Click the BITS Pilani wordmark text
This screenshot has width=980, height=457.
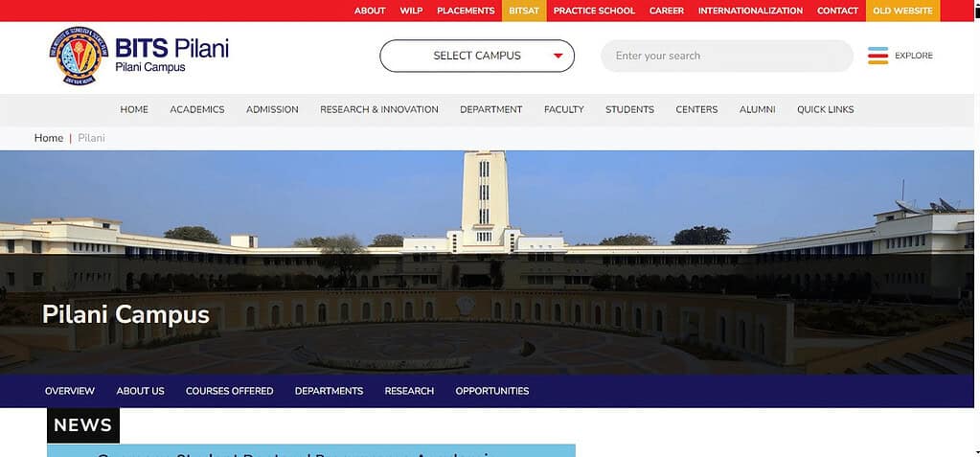(x=171, y=48)
